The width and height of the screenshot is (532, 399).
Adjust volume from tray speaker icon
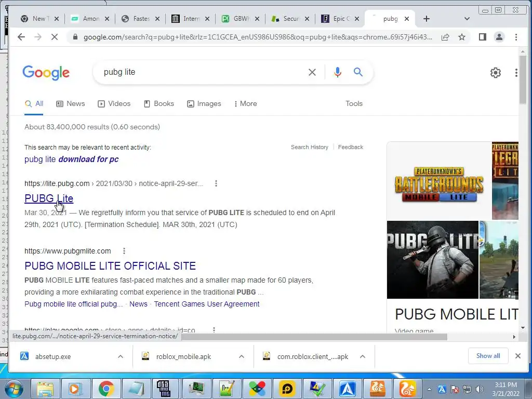pos(480,389)
